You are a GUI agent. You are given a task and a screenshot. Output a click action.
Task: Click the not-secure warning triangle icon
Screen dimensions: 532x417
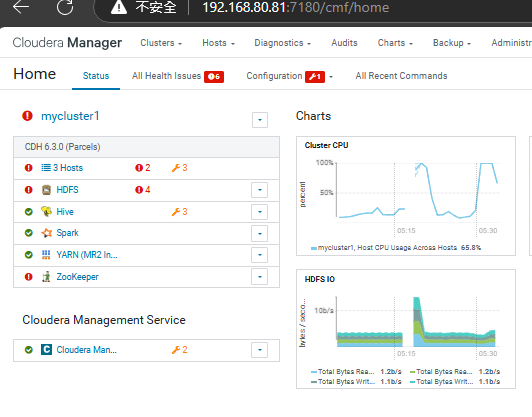tap(119, 7)
